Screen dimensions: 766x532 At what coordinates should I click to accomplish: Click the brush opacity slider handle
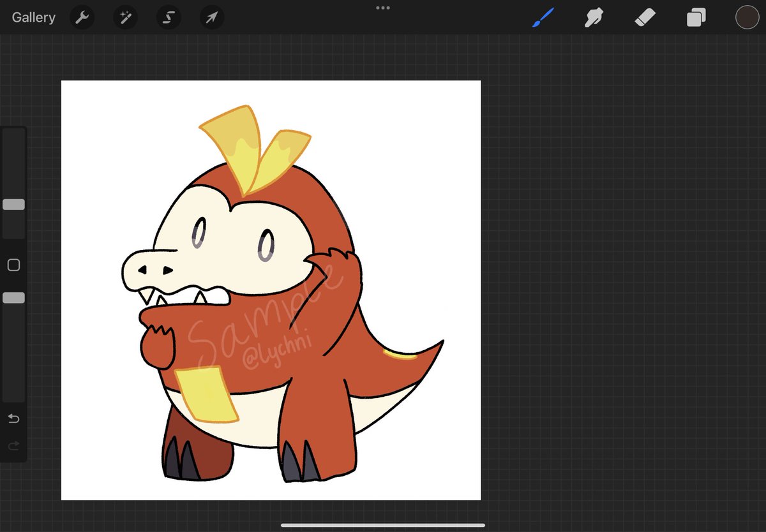click(x=13, y=298)
